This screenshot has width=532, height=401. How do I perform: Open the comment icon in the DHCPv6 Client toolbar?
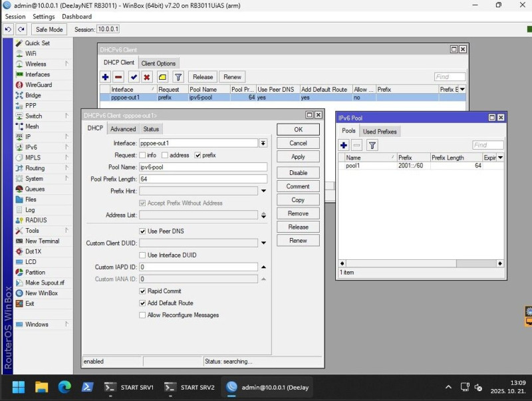click(x=162, y=77)
